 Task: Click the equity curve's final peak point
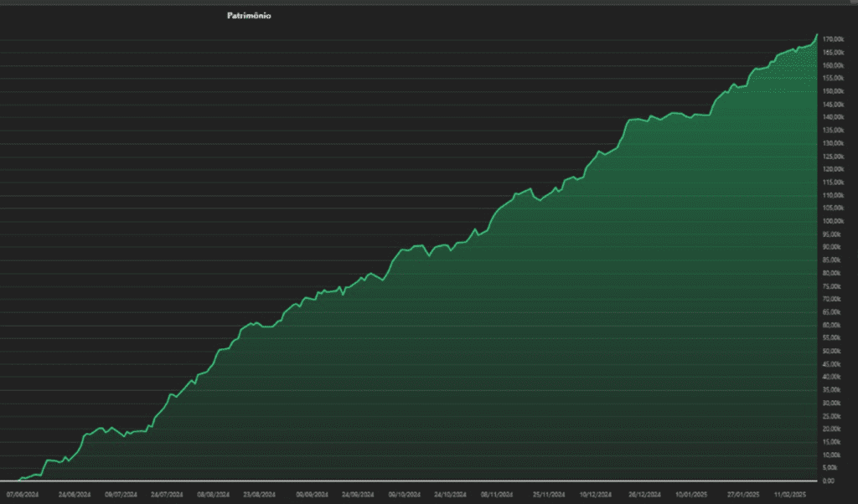[x=817, y=35]
